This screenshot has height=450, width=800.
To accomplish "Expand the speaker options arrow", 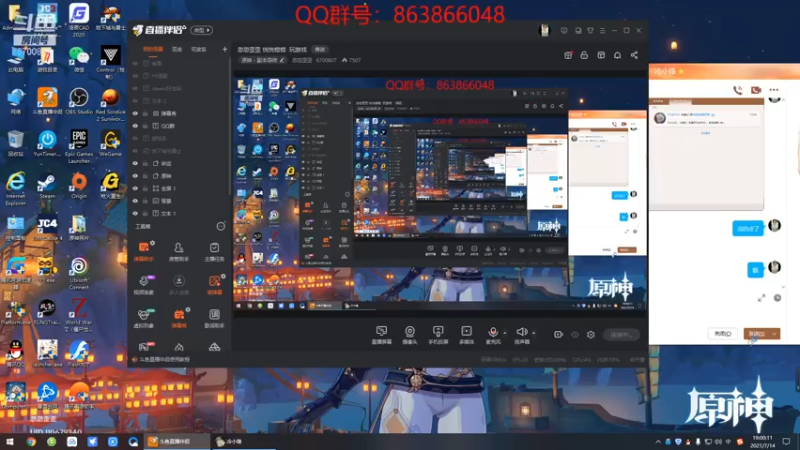I will [x=533, y=333].
